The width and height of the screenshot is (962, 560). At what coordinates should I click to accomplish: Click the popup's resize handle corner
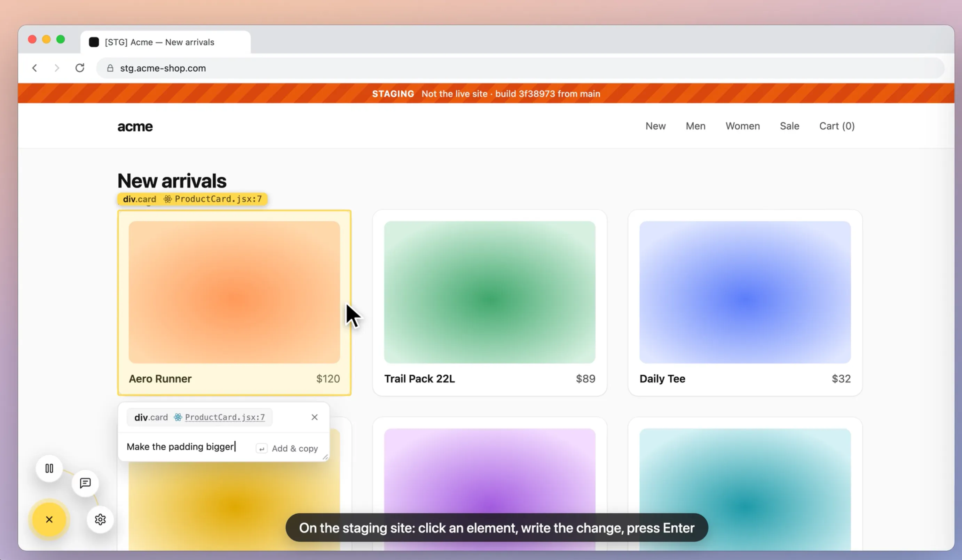pyautogui.click(x=325, y=457)
